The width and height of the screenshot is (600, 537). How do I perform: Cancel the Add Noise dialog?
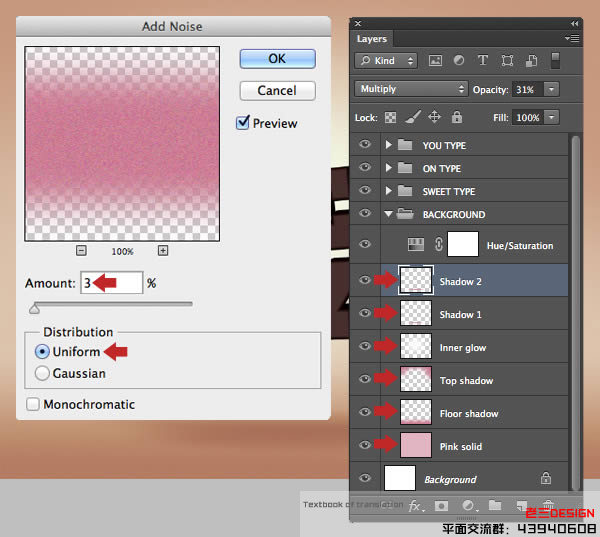click(277, 90)
